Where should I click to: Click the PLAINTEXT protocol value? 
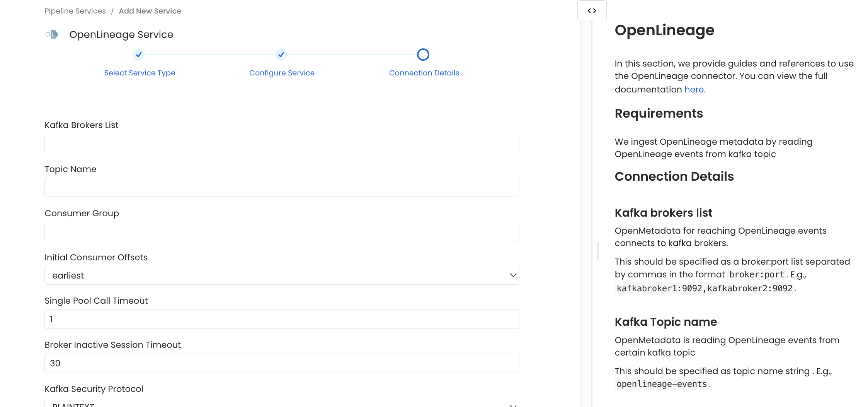72,405
